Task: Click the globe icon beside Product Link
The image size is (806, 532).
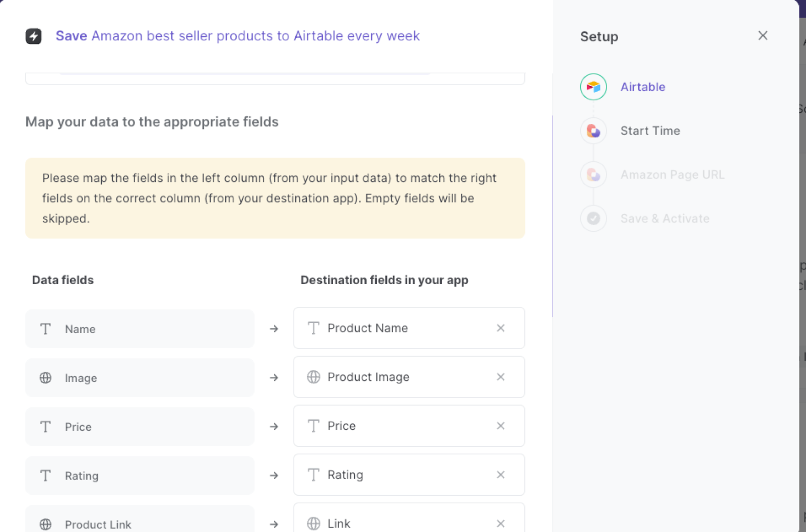Action: click(45, 524)
